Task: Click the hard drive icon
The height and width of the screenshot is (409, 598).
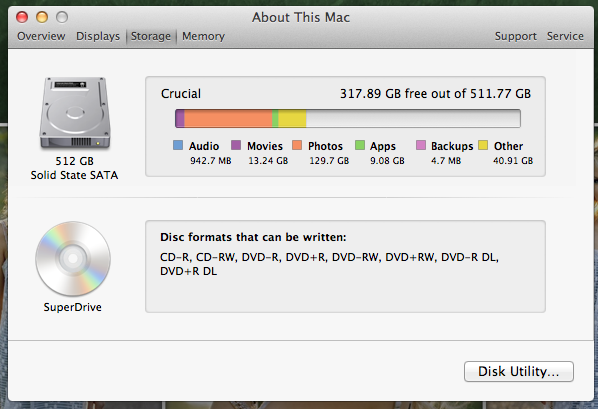Action: [75, 113]
